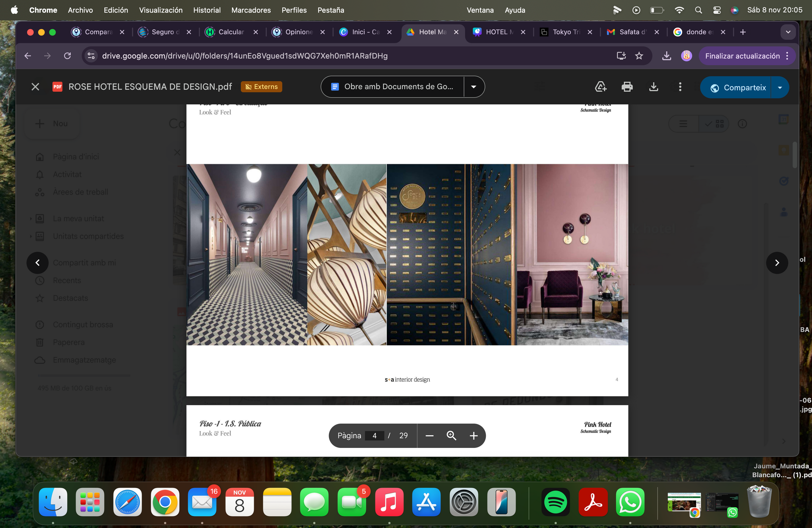Viewport: 812px width, 528px height.
Task: Zoom in with the plus icon
Action: click(x=474, y=436)
